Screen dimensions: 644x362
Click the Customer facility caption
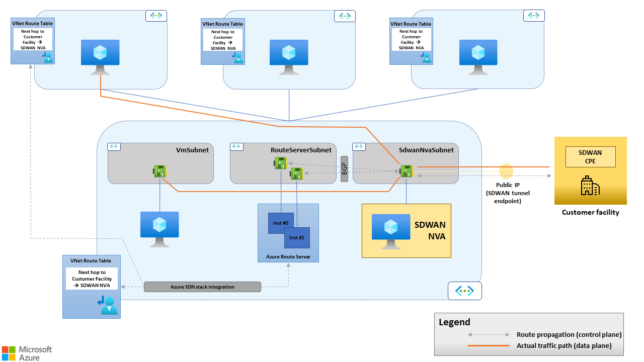pyautogui.click(x=591, y=212)
